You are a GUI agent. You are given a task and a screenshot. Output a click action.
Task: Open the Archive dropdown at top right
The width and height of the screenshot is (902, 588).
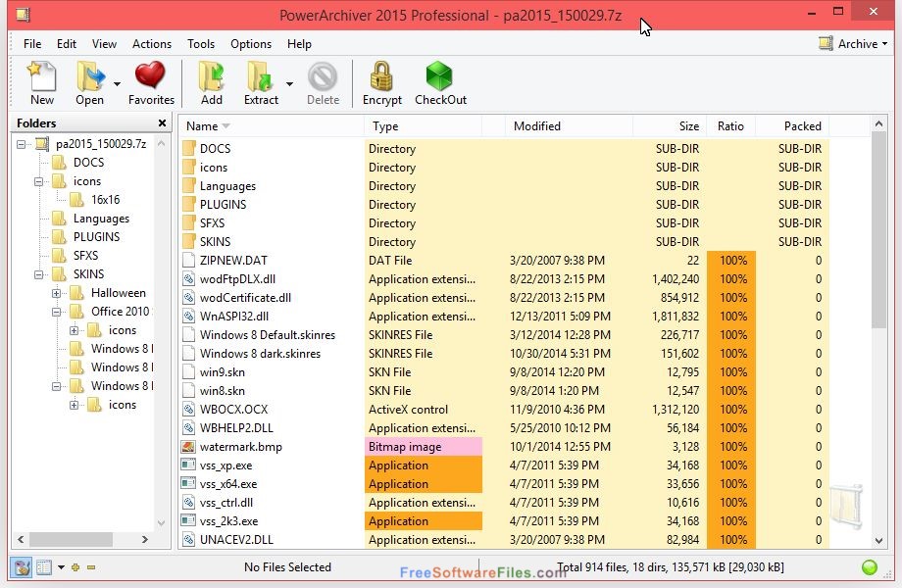(x=854, y=44)
